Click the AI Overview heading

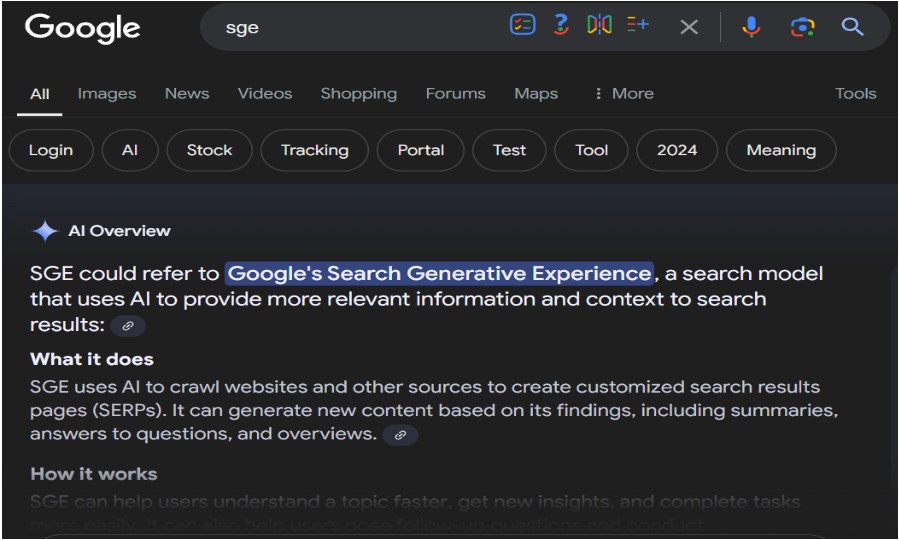tap(119, 231)
